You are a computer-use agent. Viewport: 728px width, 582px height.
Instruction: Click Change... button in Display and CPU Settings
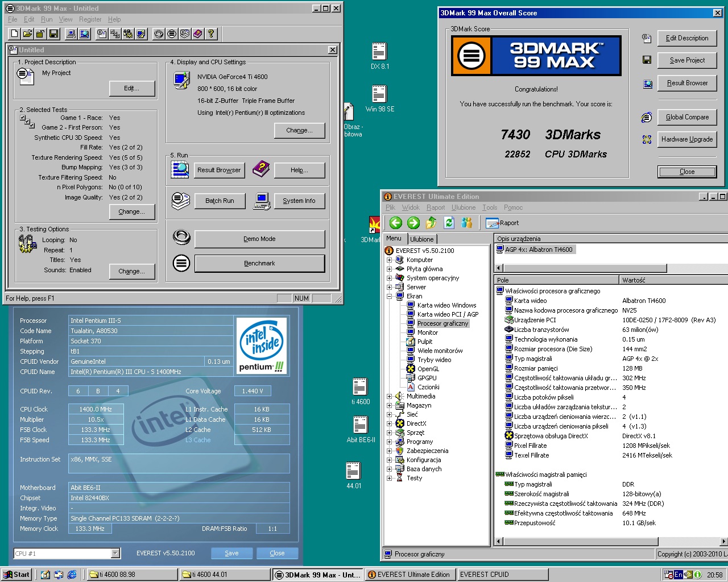pos(300,130)
